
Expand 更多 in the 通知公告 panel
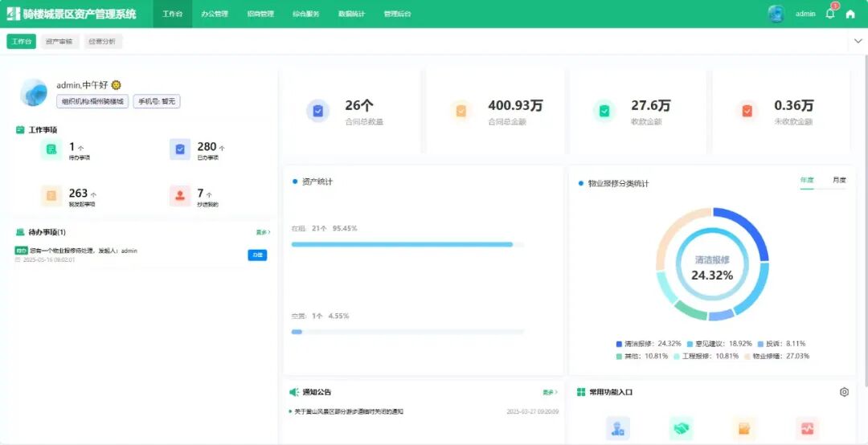pyautogui.click(x=550, y=393)
